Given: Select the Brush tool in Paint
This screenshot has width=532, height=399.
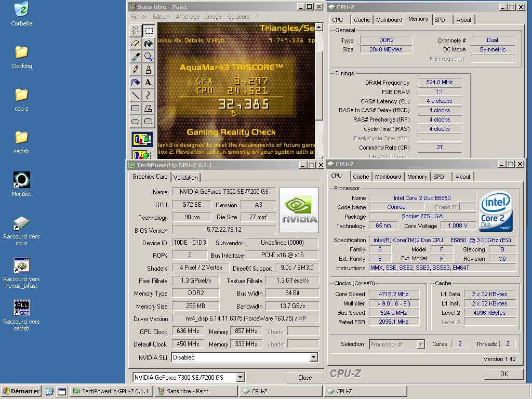Looking at the screenshot, I should tap(148, 69).
